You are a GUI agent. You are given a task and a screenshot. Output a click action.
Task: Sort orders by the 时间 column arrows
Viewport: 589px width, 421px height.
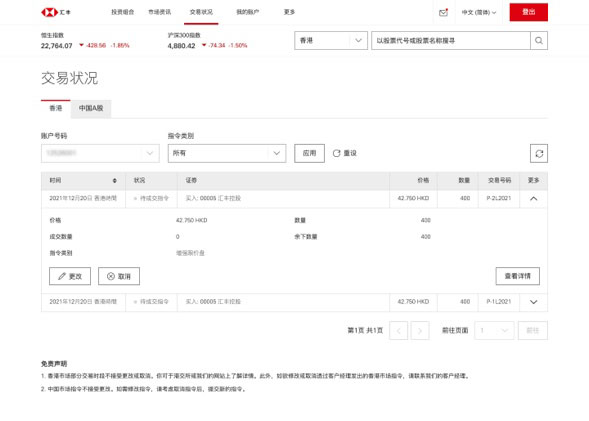[115, 181]
